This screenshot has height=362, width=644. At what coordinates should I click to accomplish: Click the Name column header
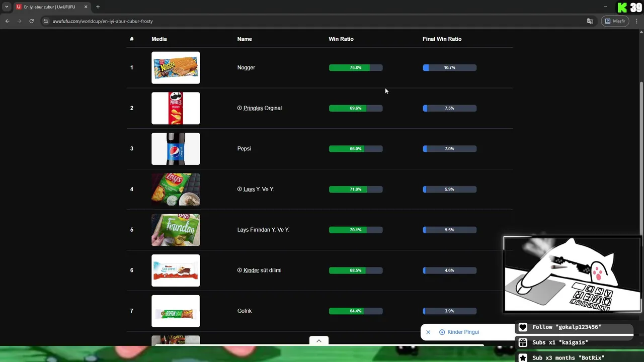pyautogui.click(x=245, y=39)
